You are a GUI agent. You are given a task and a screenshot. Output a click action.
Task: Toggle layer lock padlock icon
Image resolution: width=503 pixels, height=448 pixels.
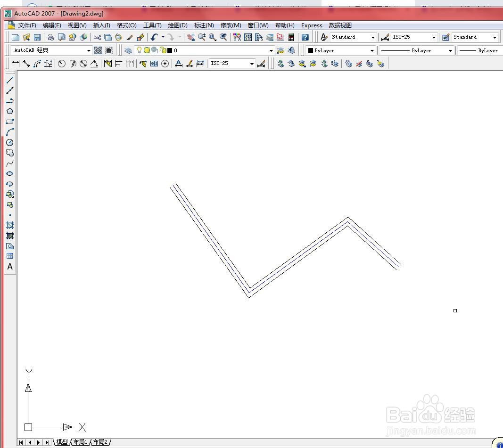coord(163,50)
